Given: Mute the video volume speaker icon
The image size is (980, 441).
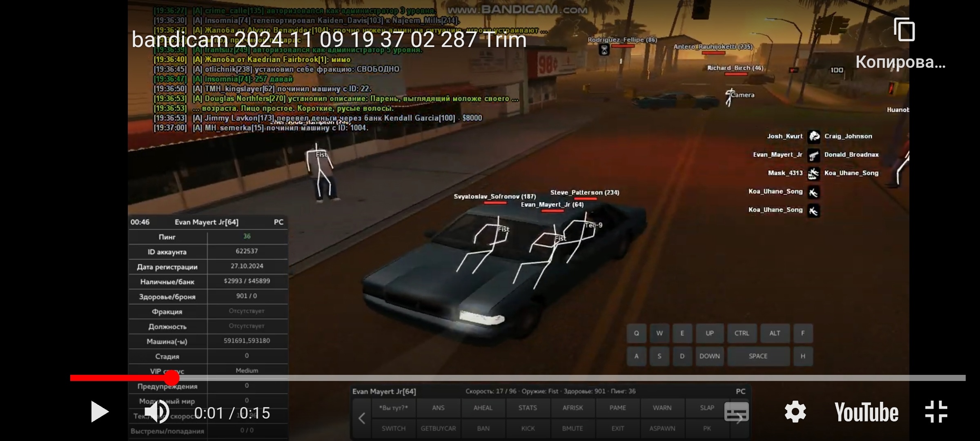Looking at the screenshot, I should click(x=157, y=412).
